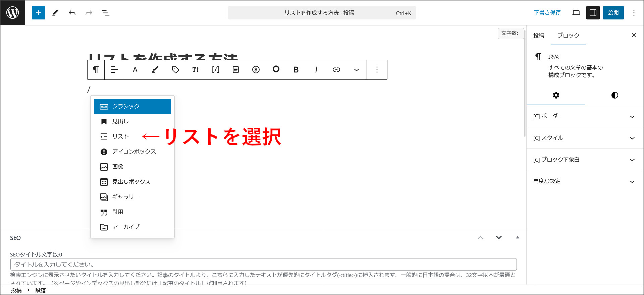Click the WordPress logo icon
The image size is (644, 295).
[13, 13]
